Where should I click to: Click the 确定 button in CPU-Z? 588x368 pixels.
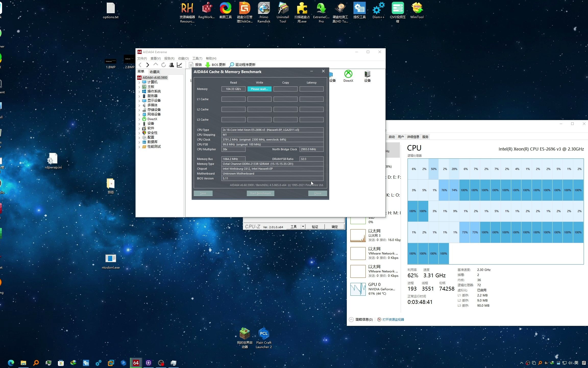pyautogui.click(x=335, y=227)
